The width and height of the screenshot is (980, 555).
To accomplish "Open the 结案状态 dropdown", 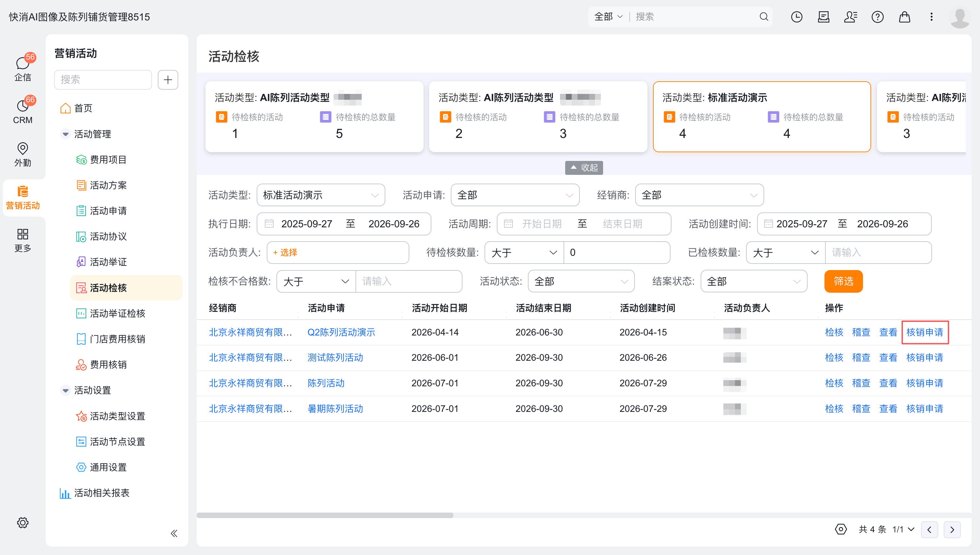I will (754, 281).
